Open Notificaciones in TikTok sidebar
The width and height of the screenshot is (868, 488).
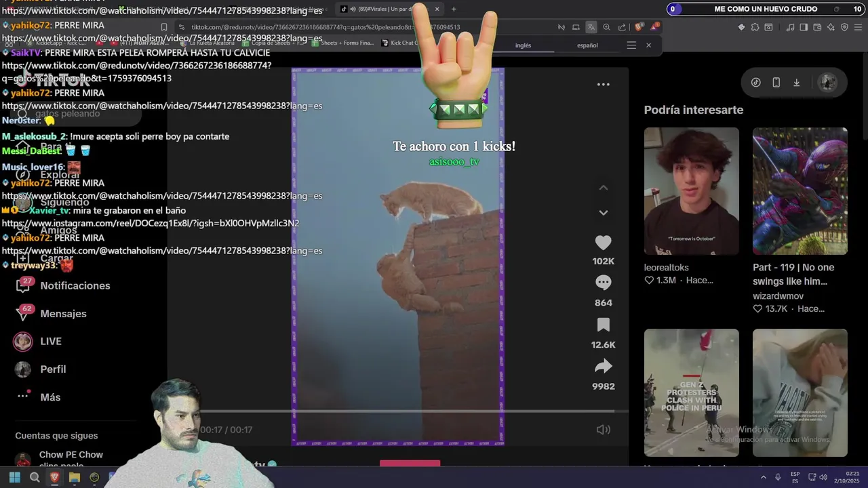tap(62, 286)
